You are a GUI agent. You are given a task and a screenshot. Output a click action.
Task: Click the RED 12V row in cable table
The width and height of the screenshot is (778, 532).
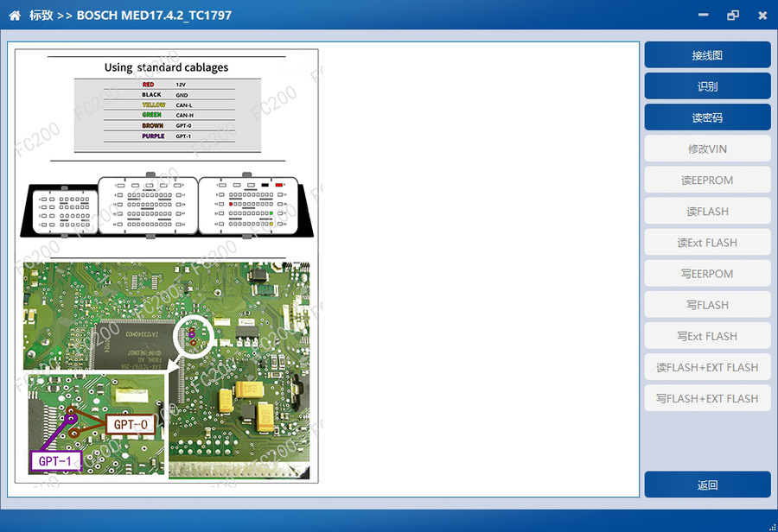[169, 85]
